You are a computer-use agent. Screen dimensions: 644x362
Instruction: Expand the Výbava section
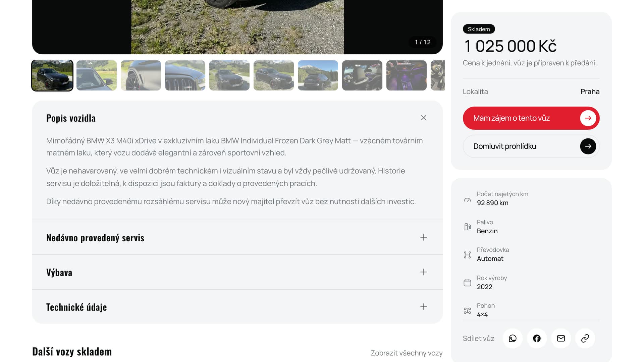(424, 272)
